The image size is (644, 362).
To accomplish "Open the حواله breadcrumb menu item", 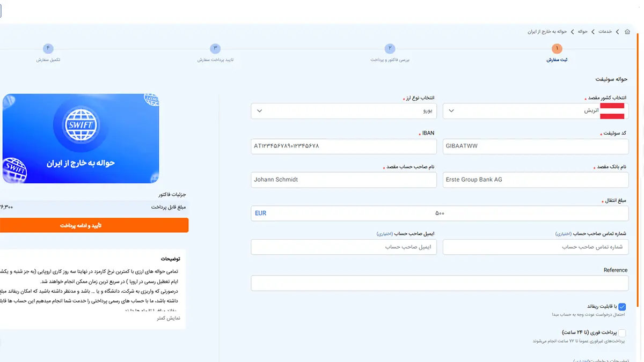I will click(582, 32).
